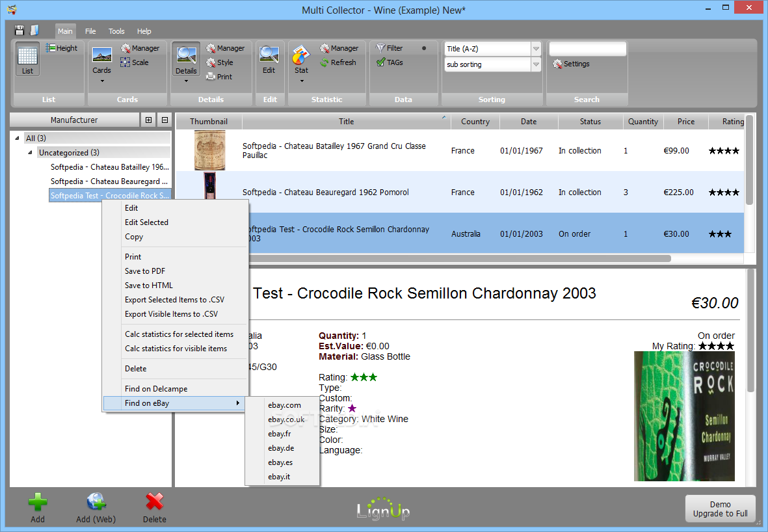This screenshot has width=768, height=532.
Task: Click the Manufacturer grouping header
Action: [x=74, y=120]
